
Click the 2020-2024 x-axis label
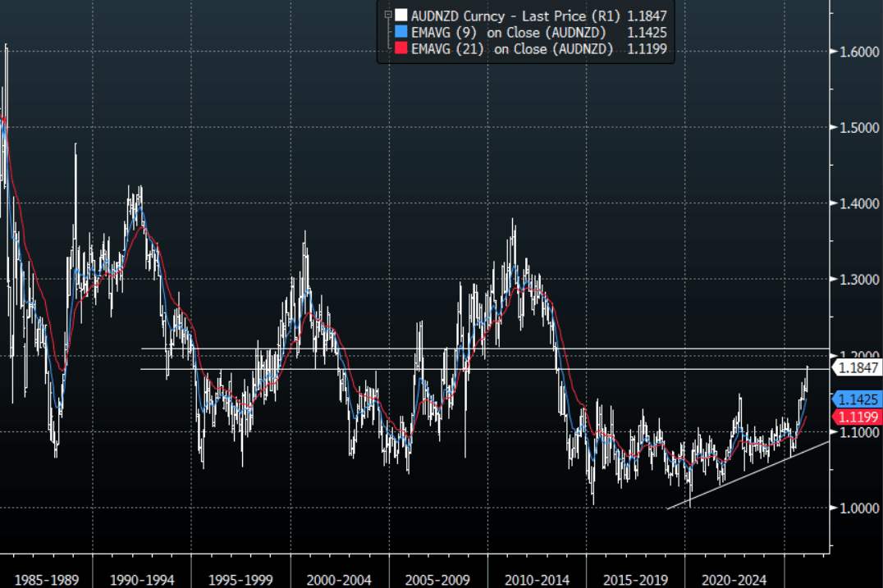[x=734, y=580]
